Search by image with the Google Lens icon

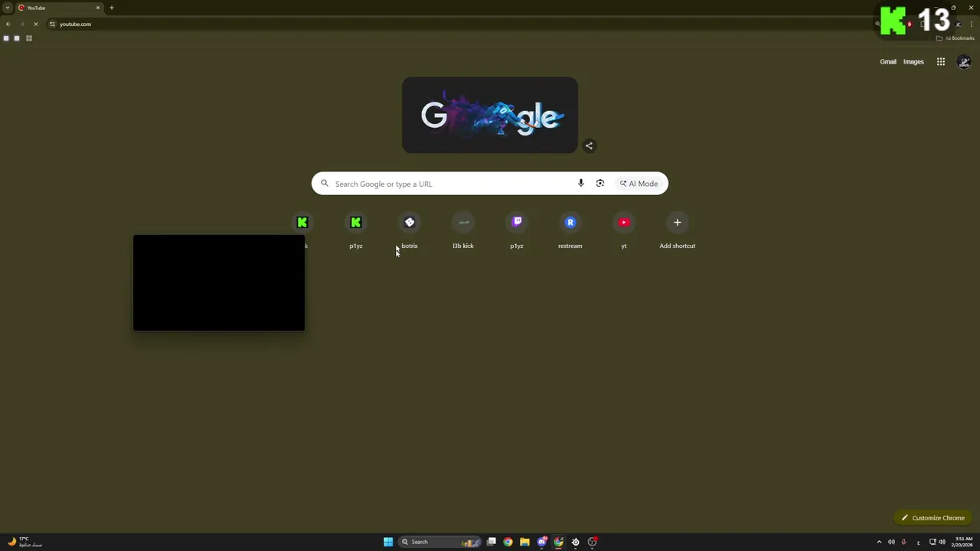click(x=600, y=184)
